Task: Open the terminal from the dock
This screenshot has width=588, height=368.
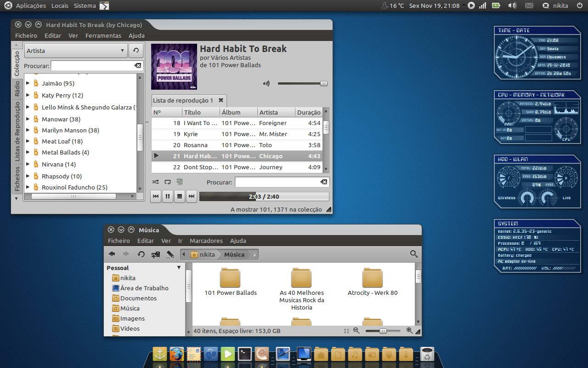Action: pos(244,354)
